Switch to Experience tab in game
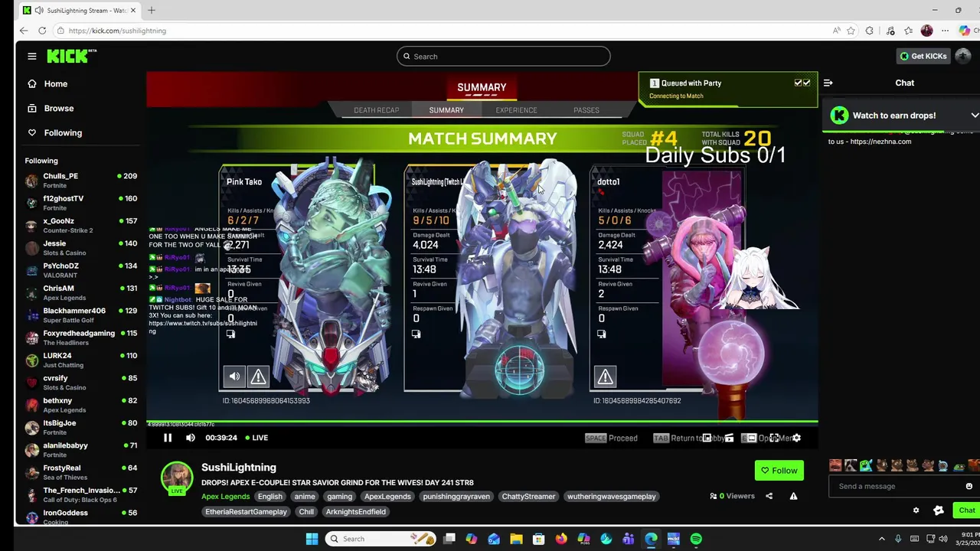This screenshot has width=980, height=551. [x=516, y=110]
